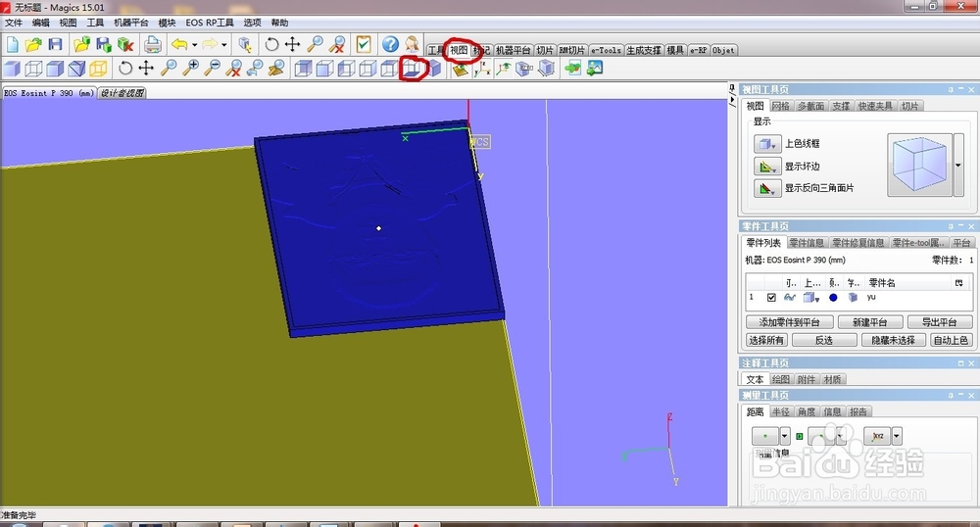Select the yellow bounding box display mode
980x527 pixels.
[x=98, y=68]
